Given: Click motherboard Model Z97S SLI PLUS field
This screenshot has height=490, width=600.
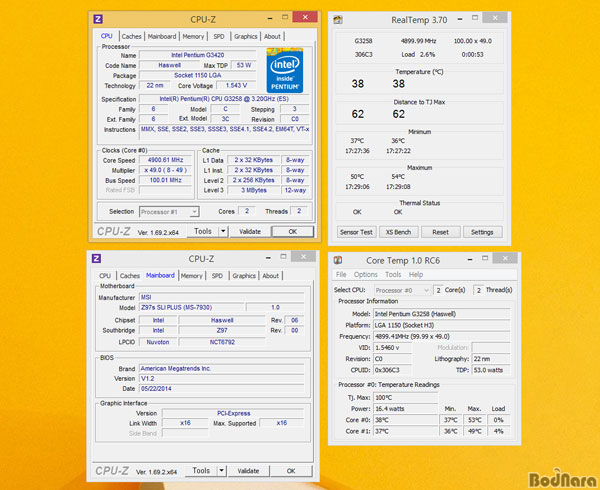Looking at the screenshot, I should click(191, 307).
